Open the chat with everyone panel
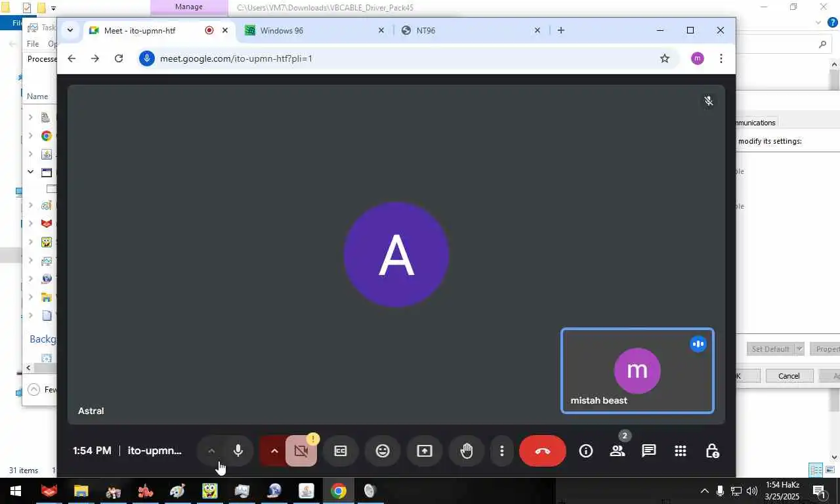Screen dimensions: 840x504 pos(649,451)
